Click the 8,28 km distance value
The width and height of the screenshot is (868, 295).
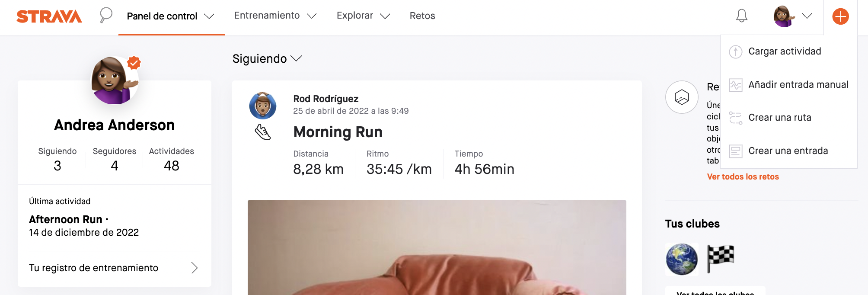click(x=319, y=170)
